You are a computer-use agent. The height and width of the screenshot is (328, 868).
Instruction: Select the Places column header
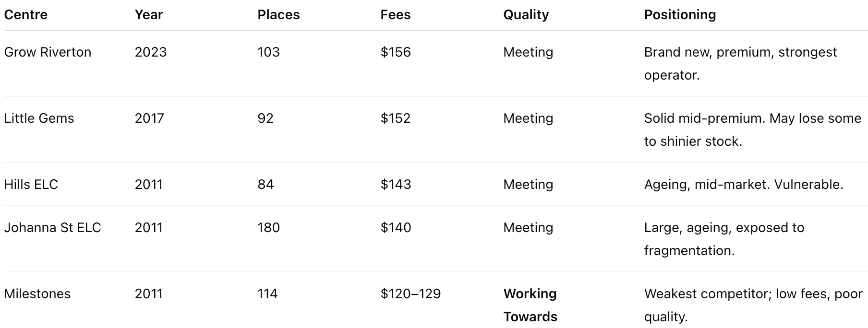(x=278, y=15)
